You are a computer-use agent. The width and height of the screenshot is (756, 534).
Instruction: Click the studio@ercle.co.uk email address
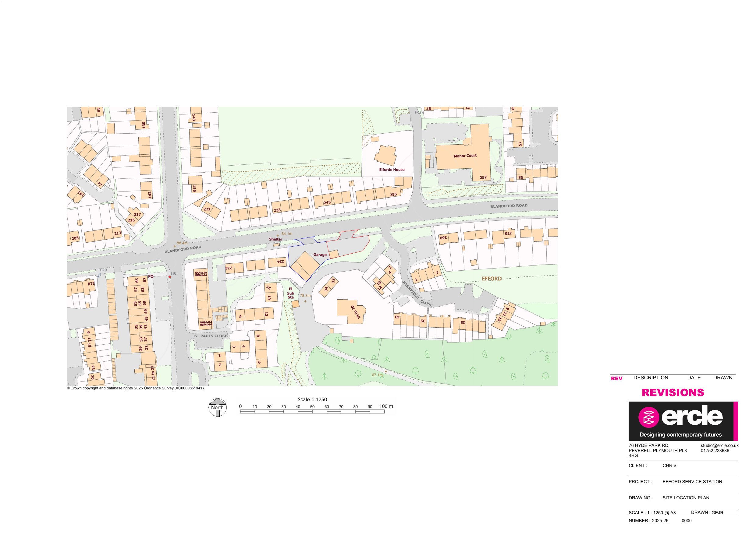(x=719, y=445)
